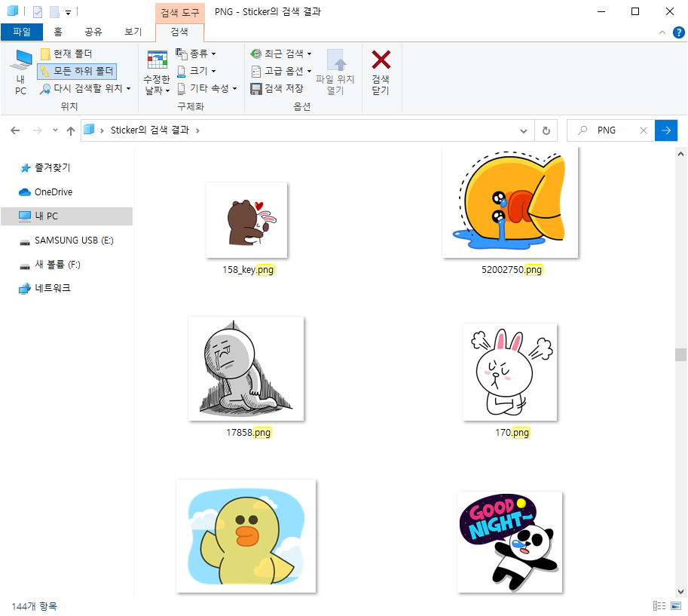Select the 검색 ribbon tab

pos(179,32)
